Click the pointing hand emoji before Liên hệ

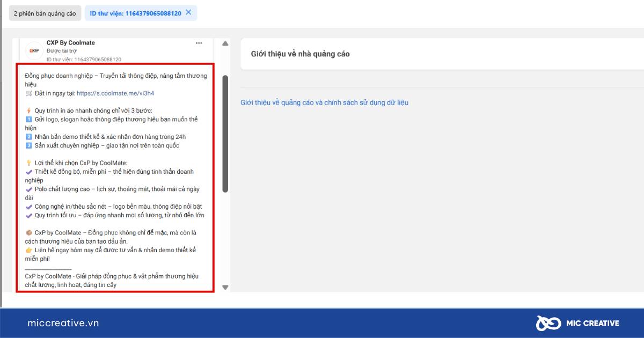point(29,250)
